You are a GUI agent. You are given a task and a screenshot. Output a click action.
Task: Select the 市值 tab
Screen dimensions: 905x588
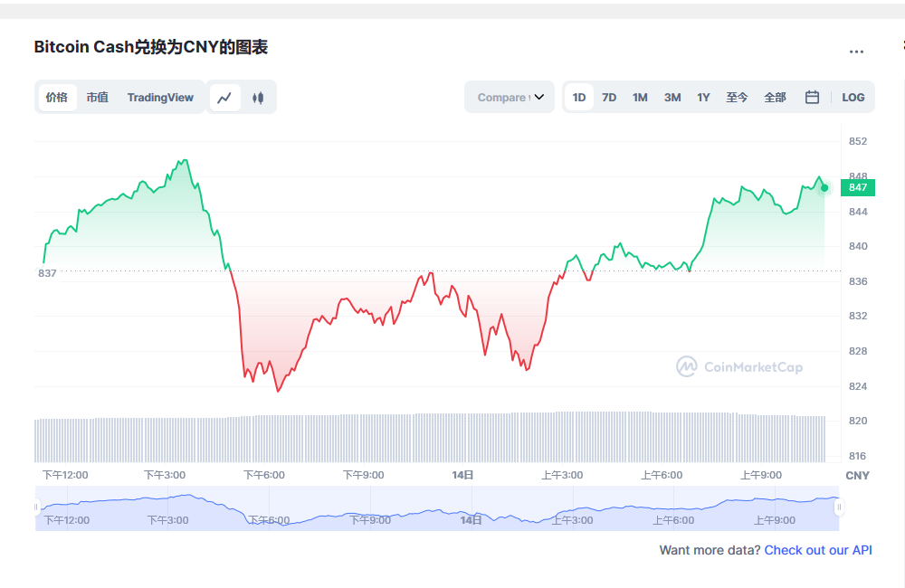(x=98, y=98)
